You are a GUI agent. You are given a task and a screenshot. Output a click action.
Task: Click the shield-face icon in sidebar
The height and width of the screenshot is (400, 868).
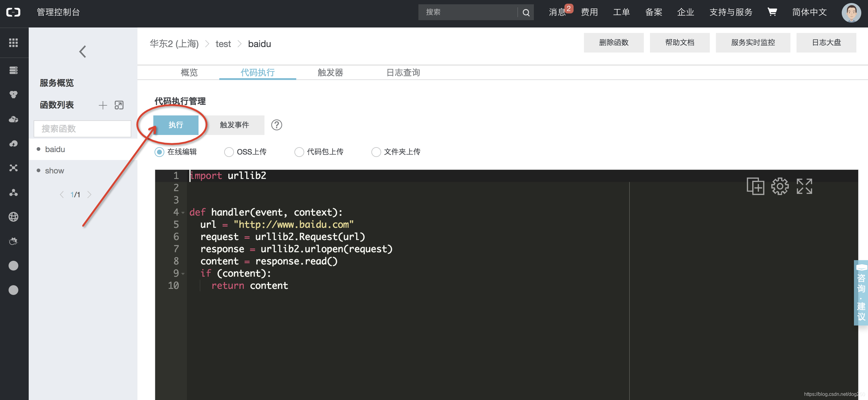(13, 95)
